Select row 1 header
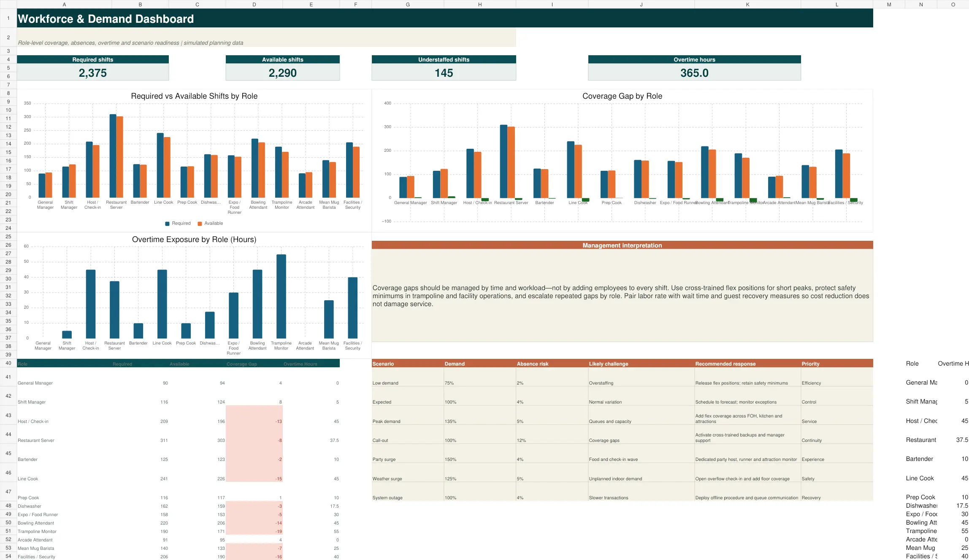Image resolution: width=969 pixels, height=560 pixels. pyautogui.click(x=8, y=18)
